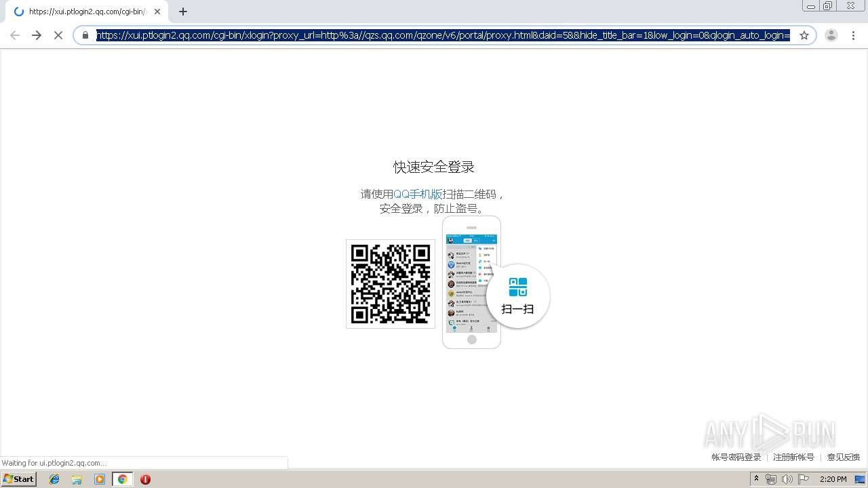The height and width of the screenshot is (488, 868).
Task: Open the Chrome profile avatar menu
Action: (831, 35)
